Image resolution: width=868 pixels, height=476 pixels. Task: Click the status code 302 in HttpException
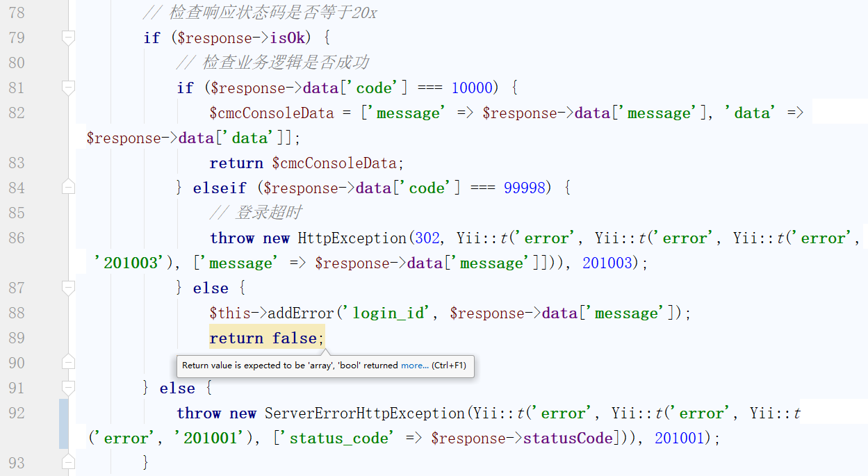click(x=427, y=238)
